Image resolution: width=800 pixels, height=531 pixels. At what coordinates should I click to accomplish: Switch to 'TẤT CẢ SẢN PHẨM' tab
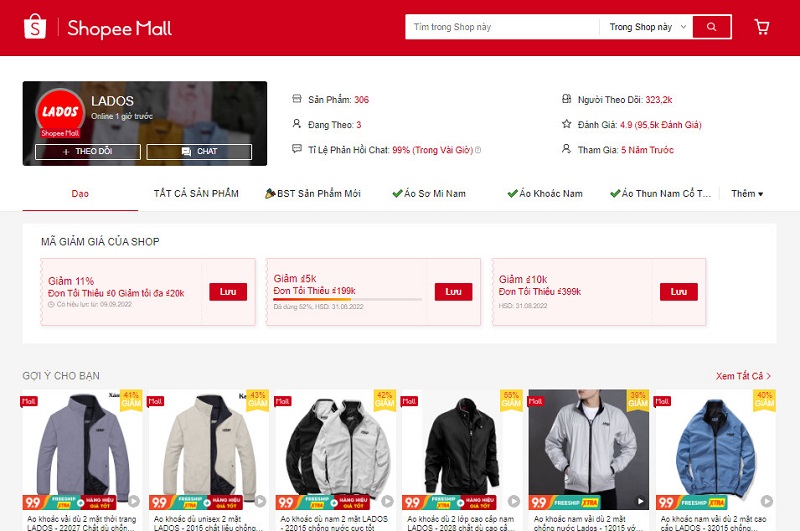[x=196, y=193]
